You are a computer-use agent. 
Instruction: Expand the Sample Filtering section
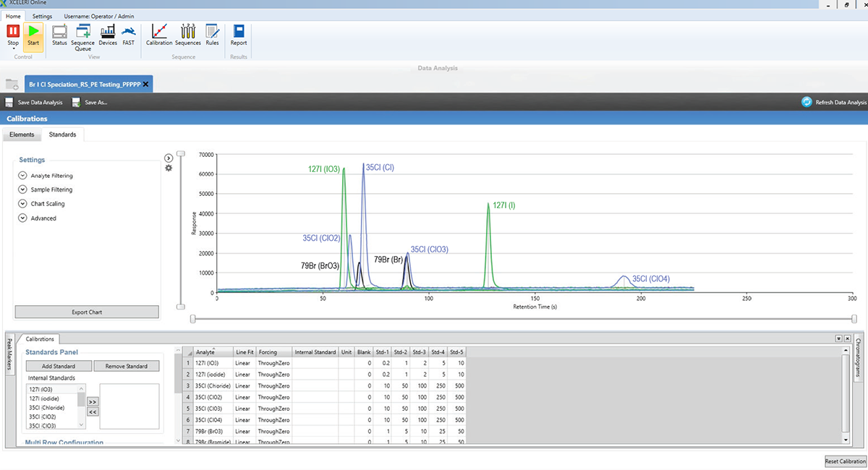23,189
